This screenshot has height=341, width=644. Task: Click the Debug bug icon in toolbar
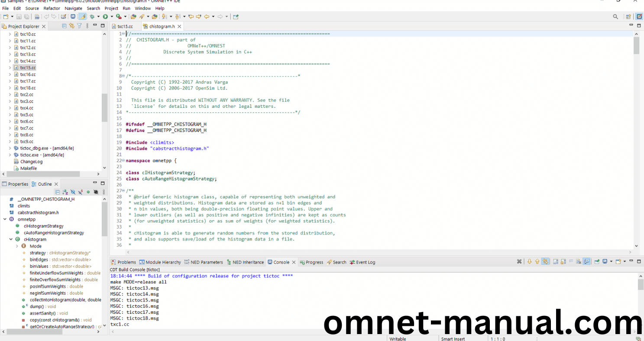pyautogui.click(x=92, y=16)
